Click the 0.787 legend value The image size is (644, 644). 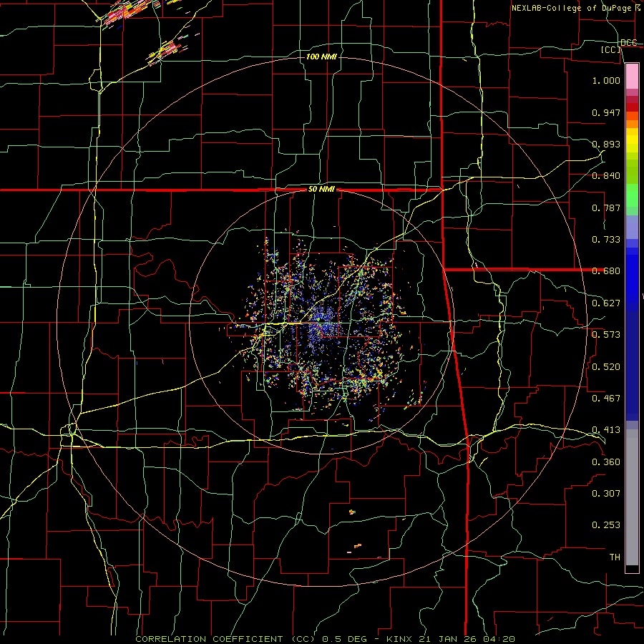tap(606, 208)
